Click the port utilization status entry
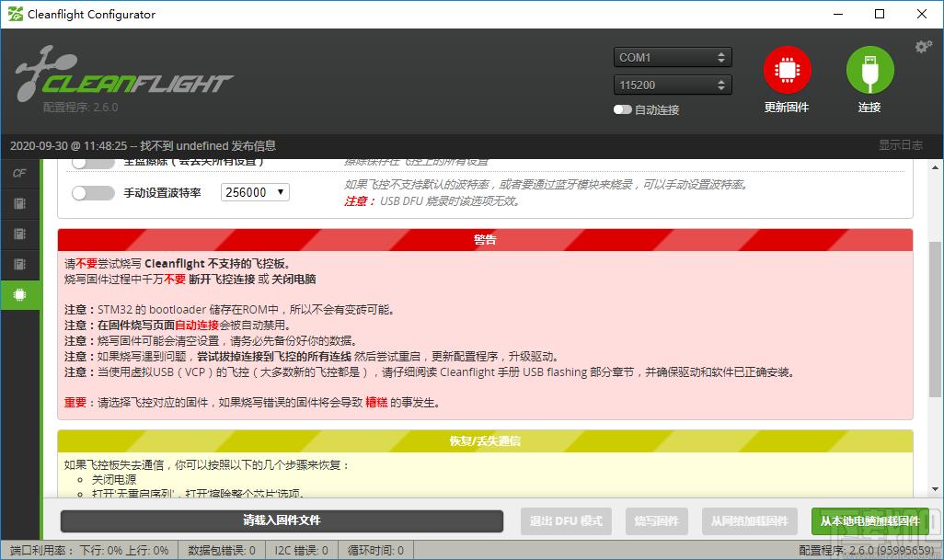The image size is (944, 560). coord(89,551)
